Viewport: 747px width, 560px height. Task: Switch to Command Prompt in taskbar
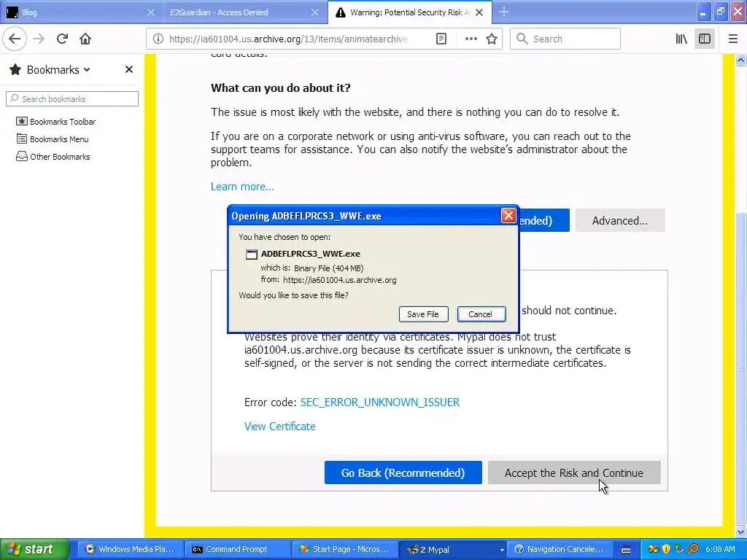236,550
